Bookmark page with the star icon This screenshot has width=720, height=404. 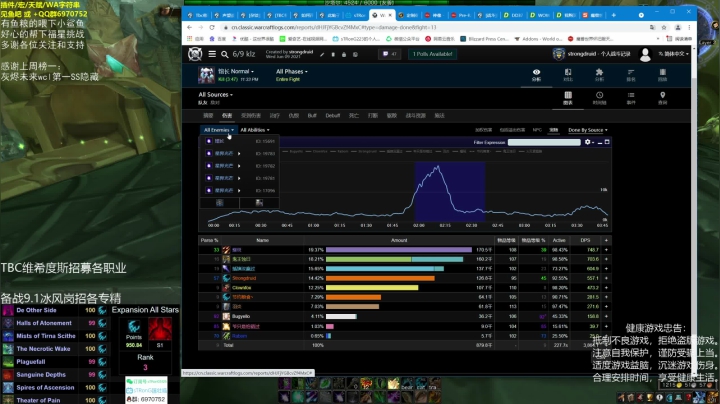[664, 28]
